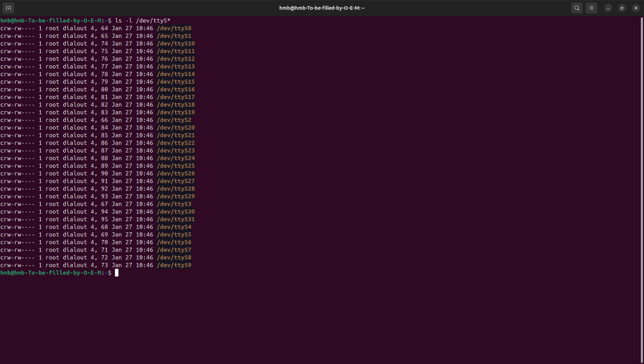644x364 pixels.
Task: Close the terminal window
Action: pyautogui.click(x=636, y=8)
